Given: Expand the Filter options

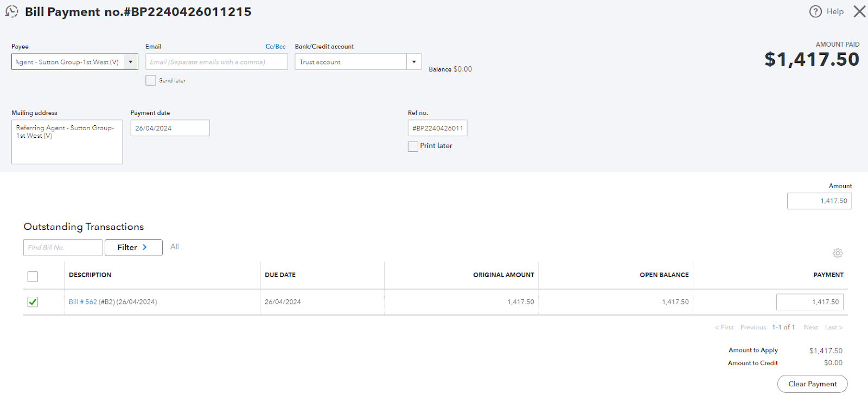Looking at the screenshot, I should coord(133,247).
